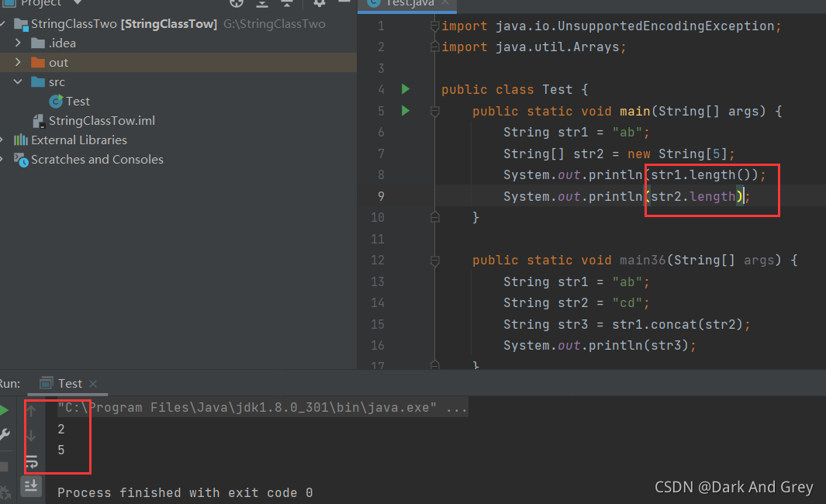Click the collapse all icon in Project panel
The height and width of the screenshot is (504, 826).
coord(286,3)
